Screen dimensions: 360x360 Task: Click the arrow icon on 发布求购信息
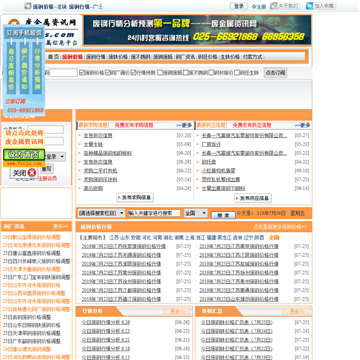[x=120, y=198]
